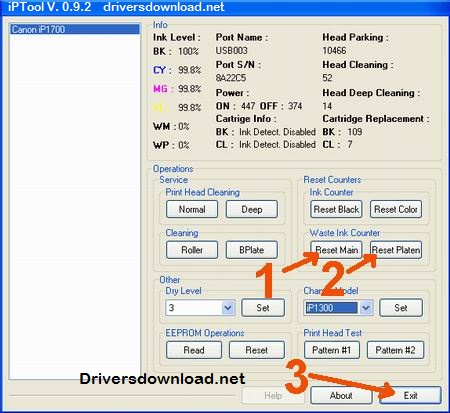Click the Dry Level value field showing 3
Screen dimensions: 450x413
pos(194,308)
